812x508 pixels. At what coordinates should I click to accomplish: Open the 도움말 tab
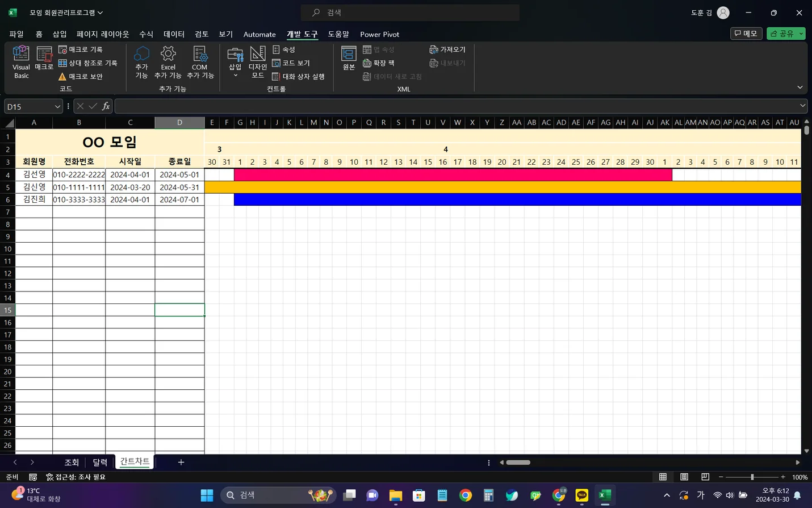pyautogui.click(x=338, y=34)
